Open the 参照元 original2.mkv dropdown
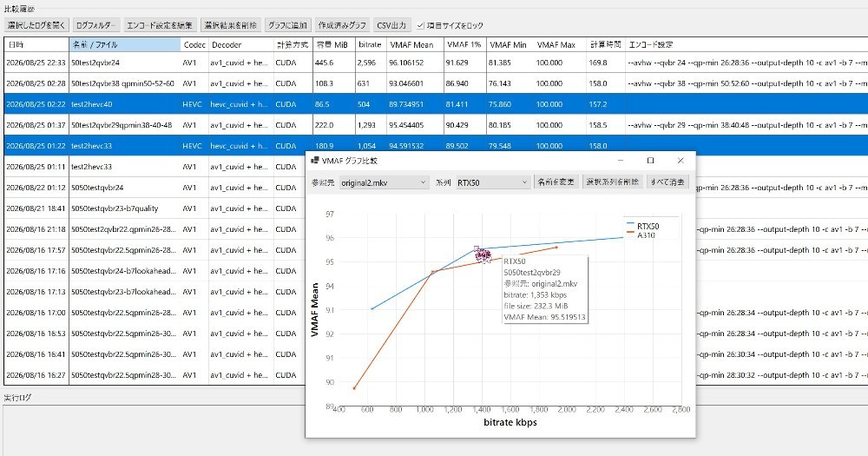 click(x=384, y=182)
